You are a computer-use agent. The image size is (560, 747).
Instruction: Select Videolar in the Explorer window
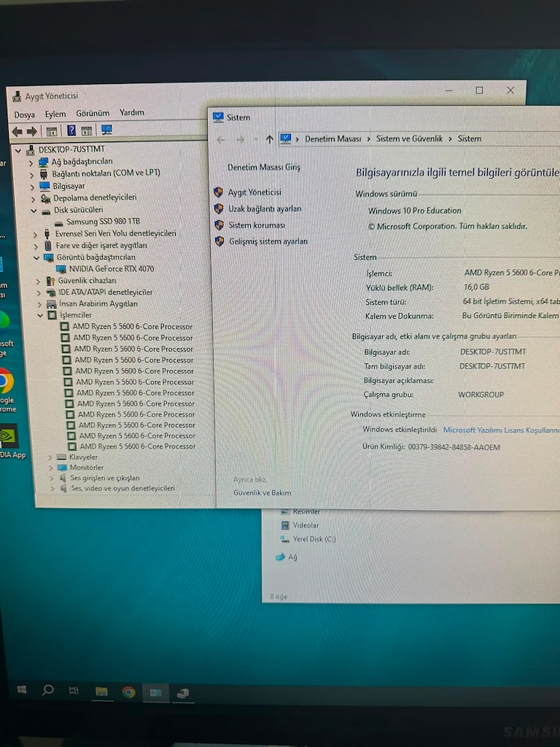click(306, 525)
